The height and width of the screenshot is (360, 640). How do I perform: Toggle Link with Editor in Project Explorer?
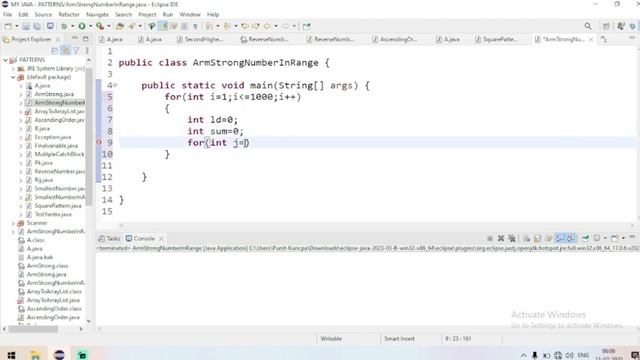coord(65,51)
